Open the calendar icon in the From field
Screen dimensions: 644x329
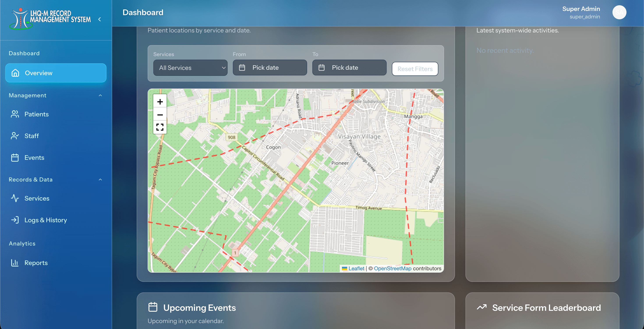(x=243, y=67)
